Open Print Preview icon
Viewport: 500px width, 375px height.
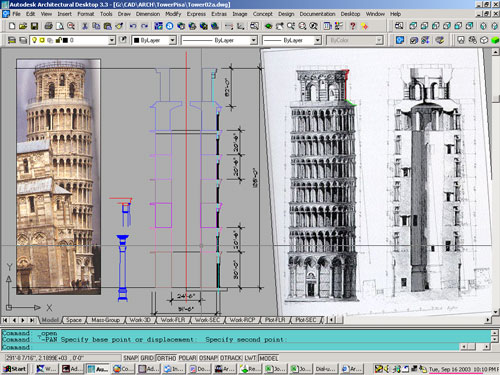click(60, 26)
